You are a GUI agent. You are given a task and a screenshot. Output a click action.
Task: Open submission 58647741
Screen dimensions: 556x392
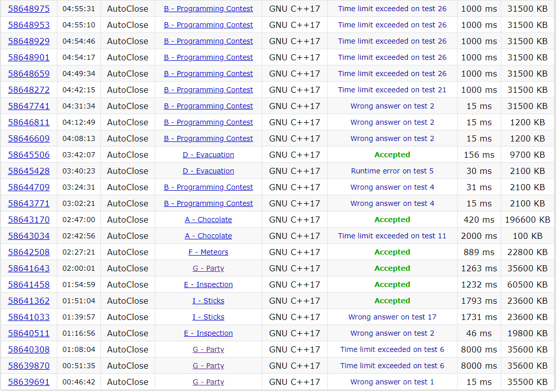(29, 106)
